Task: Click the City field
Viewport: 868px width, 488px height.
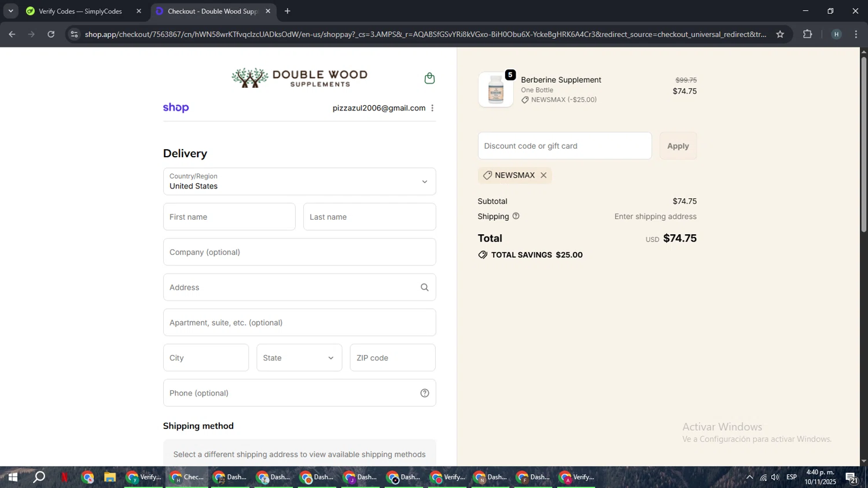Action: coord(206,358)
